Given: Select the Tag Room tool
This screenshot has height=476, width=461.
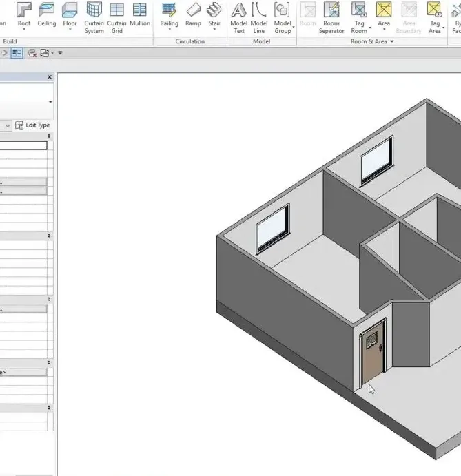Looking at the screenshot, I should point(359,14).
